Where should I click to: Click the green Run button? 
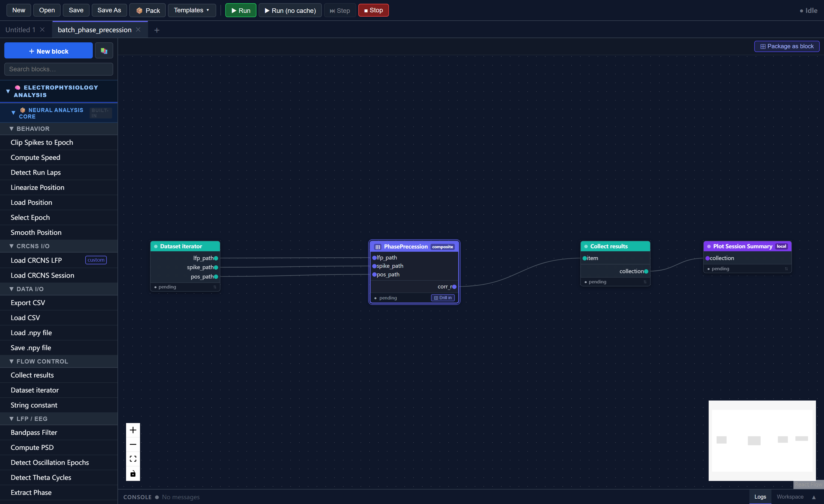(241, 10)
